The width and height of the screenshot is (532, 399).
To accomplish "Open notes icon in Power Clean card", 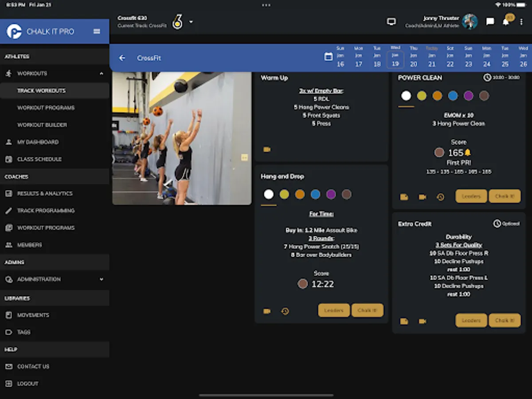I will [404, 197].
